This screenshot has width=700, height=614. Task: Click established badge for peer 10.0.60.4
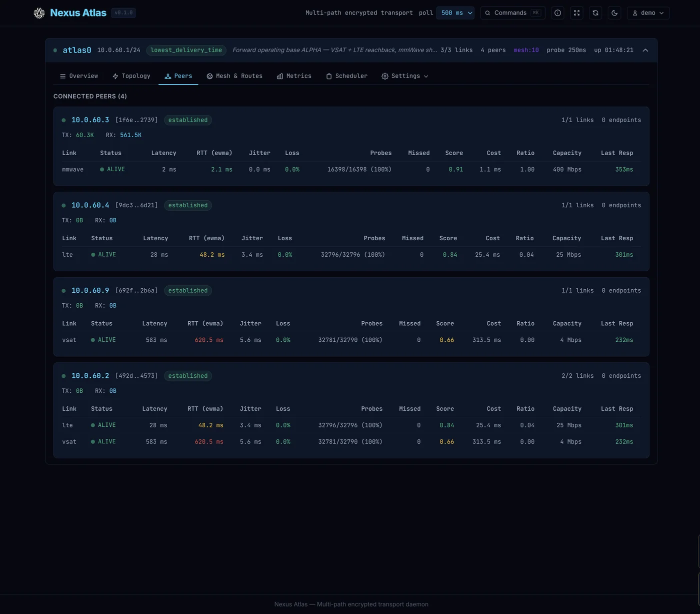point(188,205)
